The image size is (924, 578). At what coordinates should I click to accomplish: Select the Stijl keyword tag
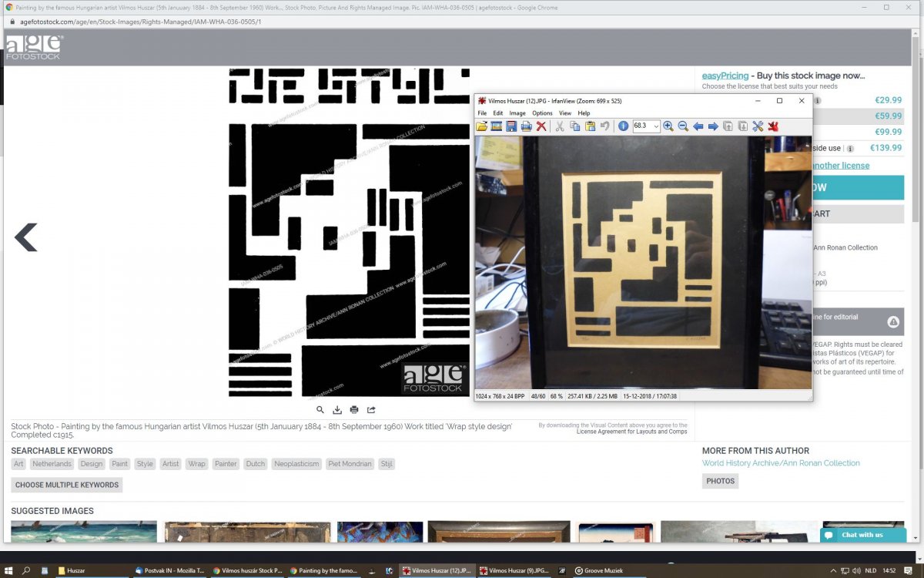coord(387,464)
